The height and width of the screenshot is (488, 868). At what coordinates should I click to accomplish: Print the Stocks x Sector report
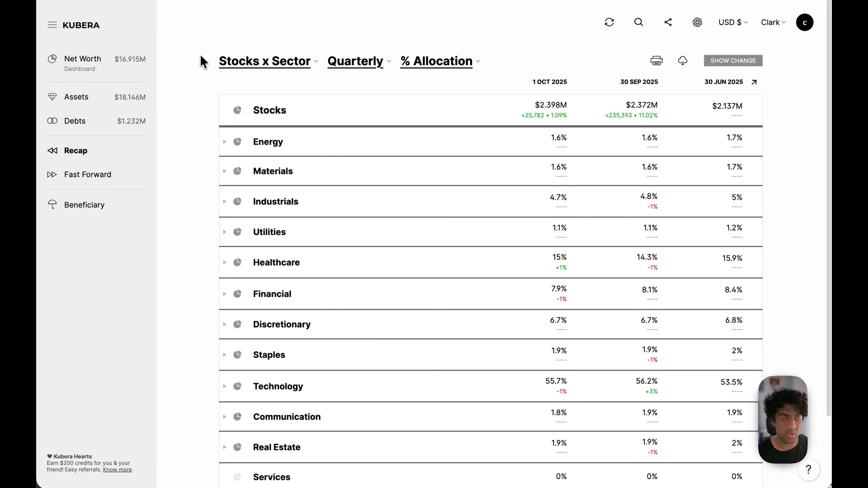(x=656, y=61)
